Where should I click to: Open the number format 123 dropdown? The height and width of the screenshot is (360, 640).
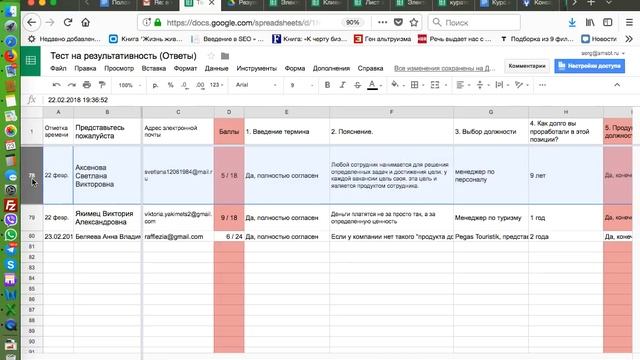pos(217,85)
